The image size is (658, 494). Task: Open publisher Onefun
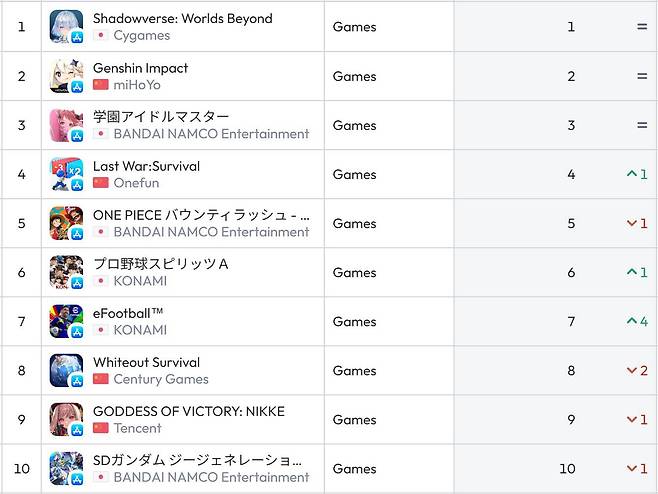[136, 183]
